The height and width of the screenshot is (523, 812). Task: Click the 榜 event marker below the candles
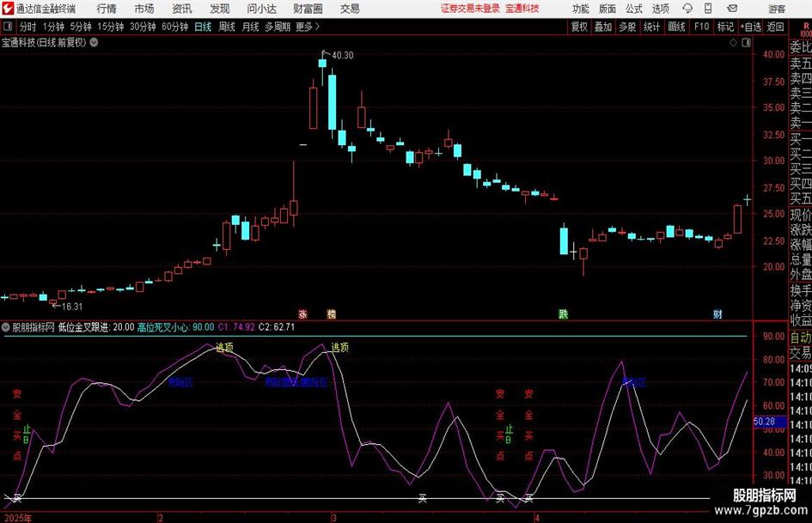pos(332,313)
